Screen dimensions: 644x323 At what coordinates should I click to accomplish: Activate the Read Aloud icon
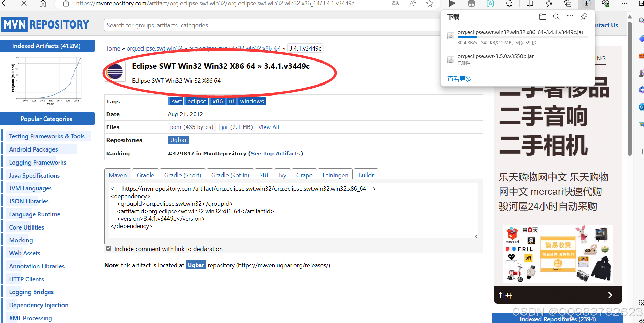click(413, 3)
